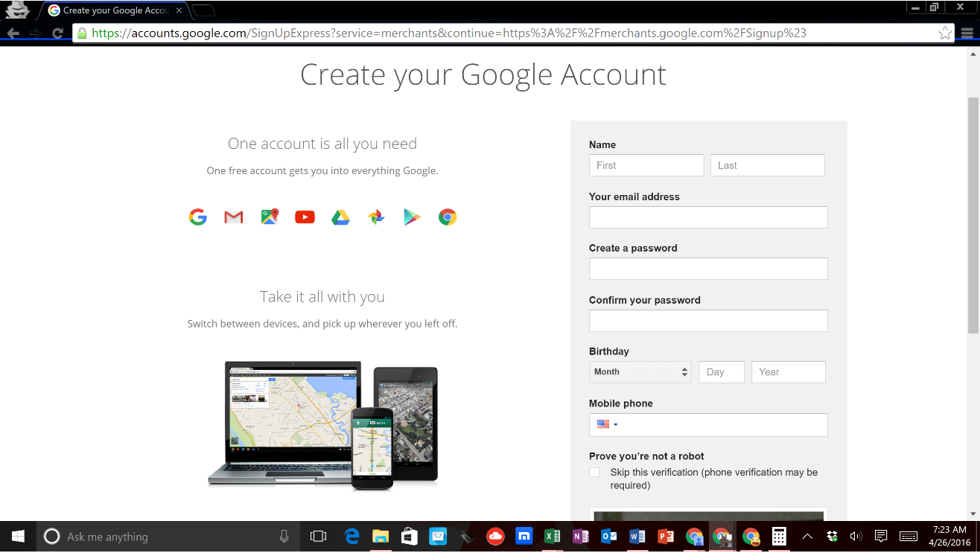Screen dimensions: 980x553
Task: Open the country flag dropdown for Mobile phone
Action: click(x=608, y=424)
